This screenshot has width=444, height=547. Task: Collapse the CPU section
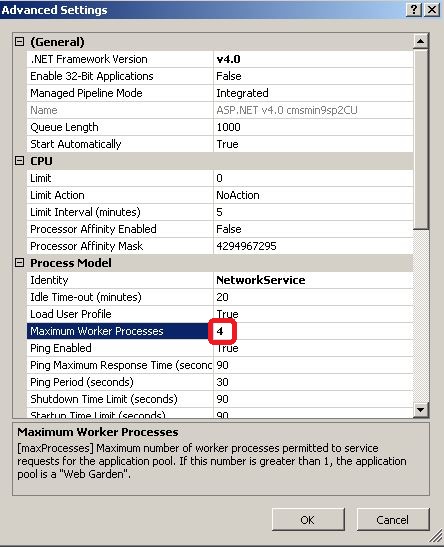point(20,161)
